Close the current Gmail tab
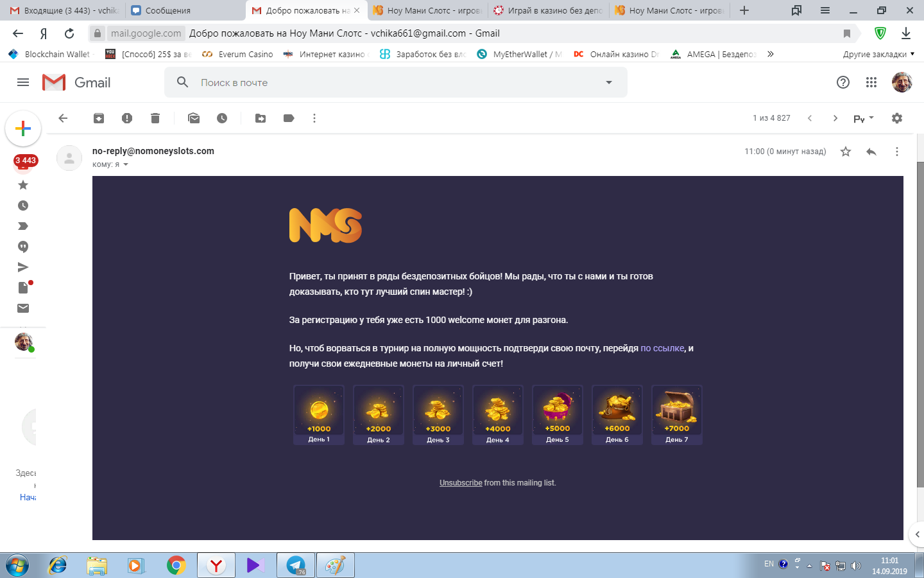The image size is (924, 578). [x=357, y=10]
